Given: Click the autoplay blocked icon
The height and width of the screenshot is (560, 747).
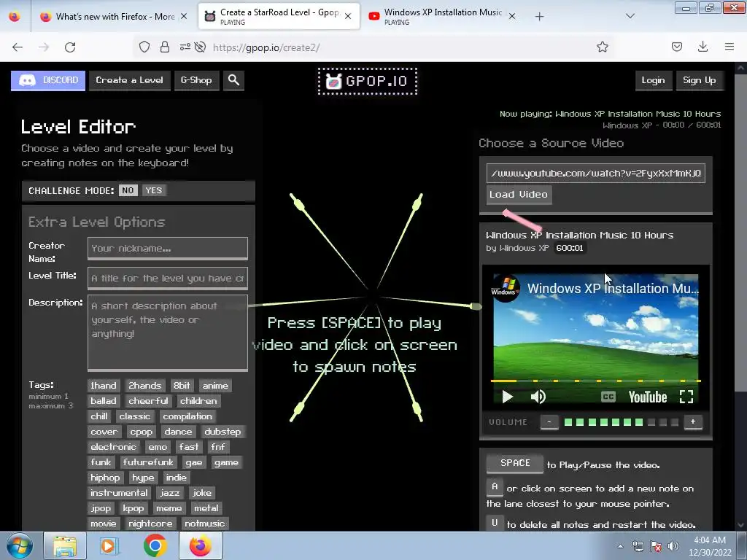Looking at the screenshot, I should pyautogui.click(x=201, y=47).
